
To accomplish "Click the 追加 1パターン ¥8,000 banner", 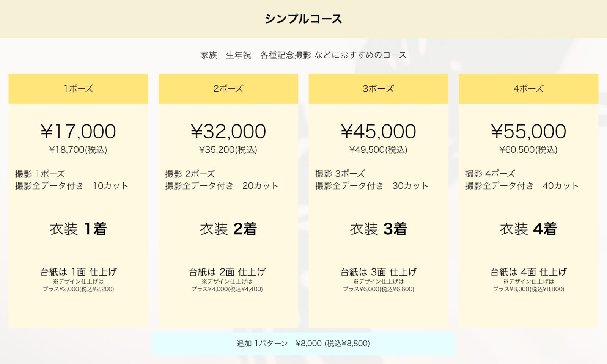I will (x=303, y=344).
